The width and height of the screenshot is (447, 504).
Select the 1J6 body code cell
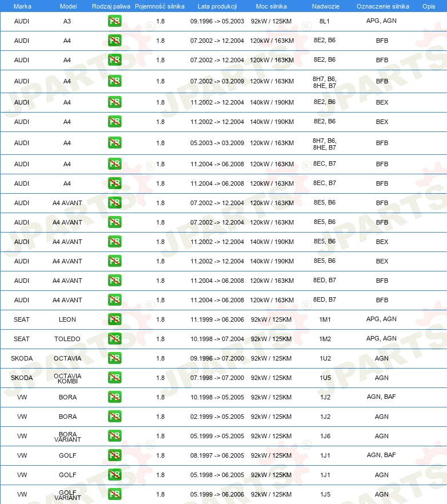tap(325, 436)
